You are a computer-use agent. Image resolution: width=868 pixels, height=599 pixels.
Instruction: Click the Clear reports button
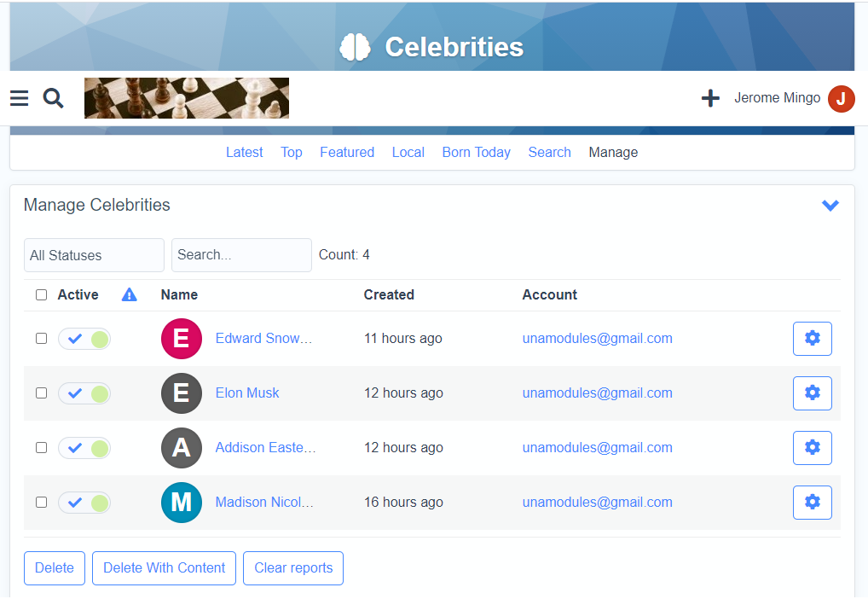pos(293,568)
